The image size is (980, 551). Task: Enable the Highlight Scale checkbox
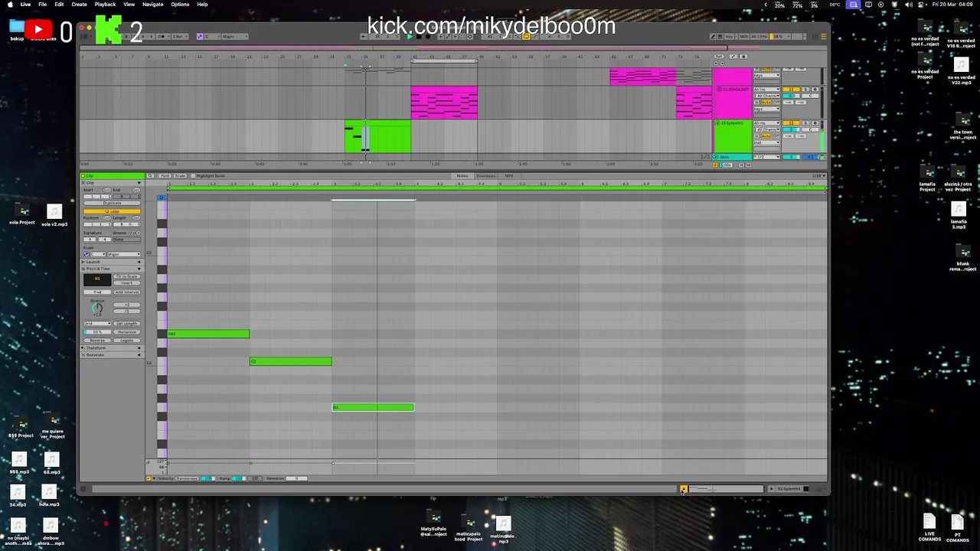pos(193,176)
